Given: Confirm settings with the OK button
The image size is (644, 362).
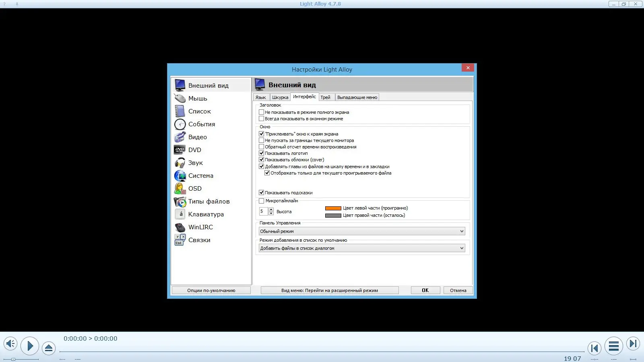Looking at the screenshot, I should click(x=425, y=290).
